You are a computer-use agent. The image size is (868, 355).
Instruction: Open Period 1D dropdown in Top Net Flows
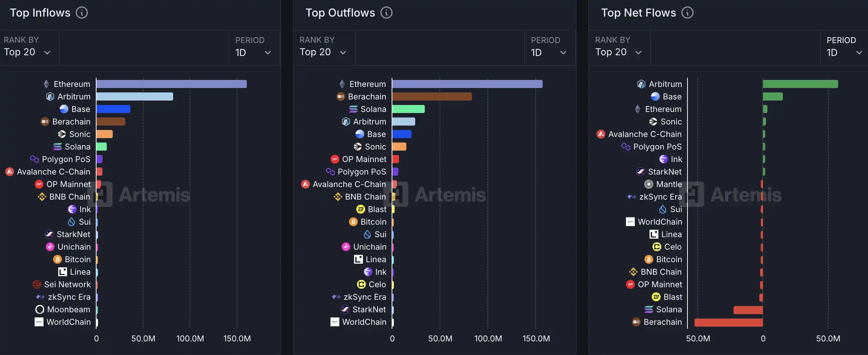click(844, 48)
